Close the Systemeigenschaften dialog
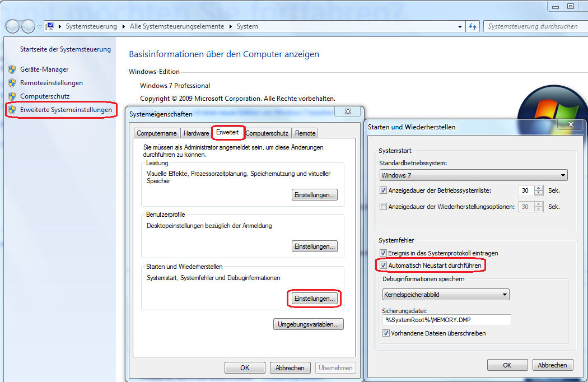Screen dimensions: 588x382 pyautogui.click(x=348, y=111)
